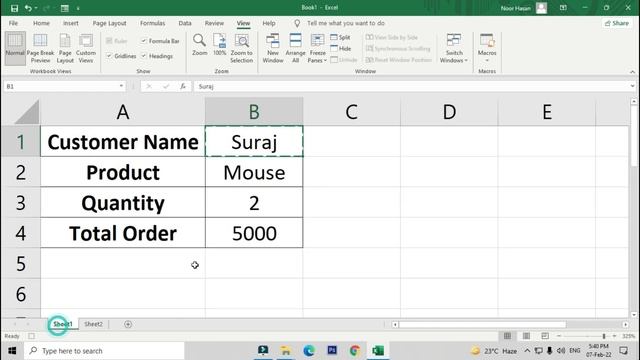Click macro record icon in status bar
Viewport: 640px width, 360px height.
[31, 336]
